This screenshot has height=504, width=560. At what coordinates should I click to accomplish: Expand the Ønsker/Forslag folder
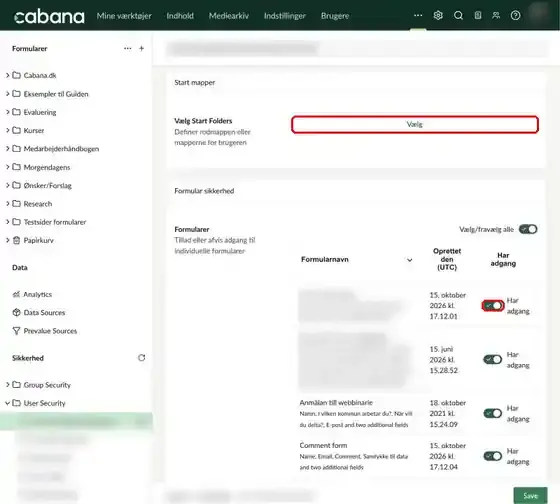[8, 185]
